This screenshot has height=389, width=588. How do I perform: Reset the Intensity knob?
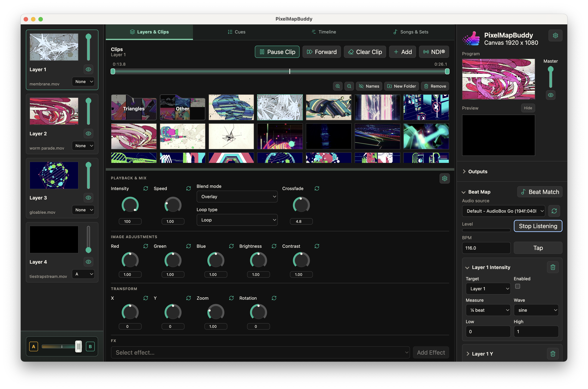click(x=146, y=189)
